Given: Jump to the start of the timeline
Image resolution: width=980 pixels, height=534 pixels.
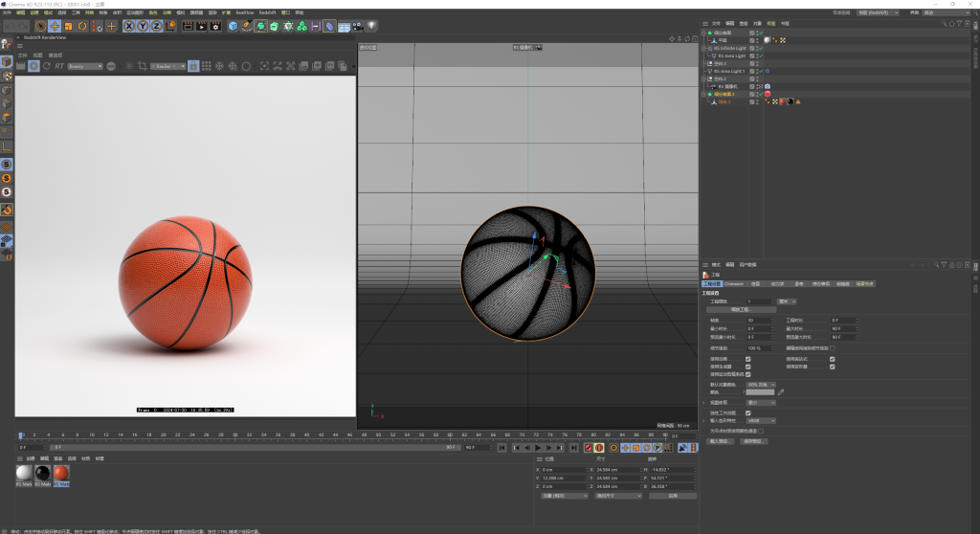Looking at the screenshot, I should [x=501, y=448].
